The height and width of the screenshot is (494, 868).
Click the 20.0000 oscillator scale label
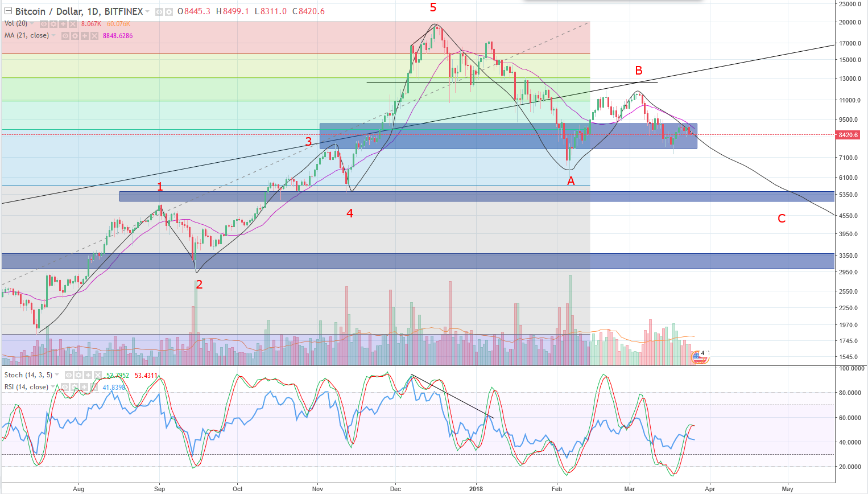pos(850,467)
